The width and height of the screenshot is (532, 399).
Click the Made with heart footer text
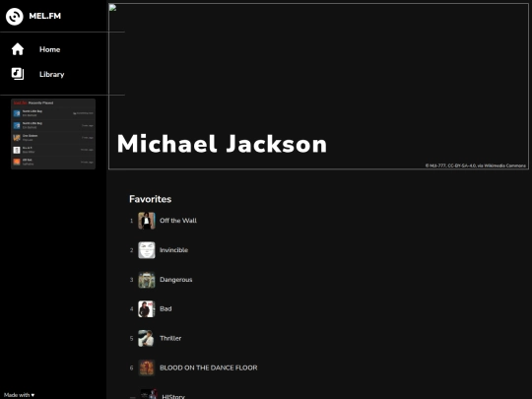[19, 395]
